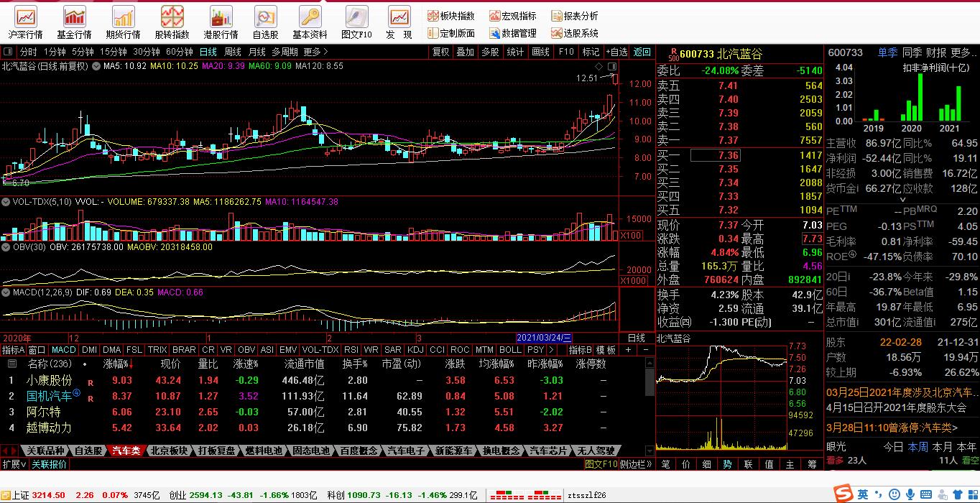Screen dimensions: 980x503
Task: Open 自选股 watchlist icon
Action: [266, 22]
